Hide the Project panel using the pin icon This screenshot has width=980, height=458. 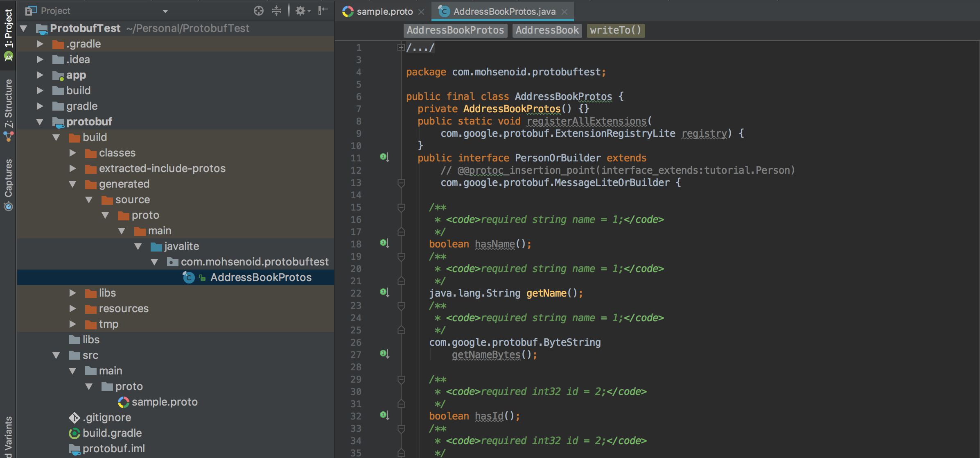click(x=323, y=11)
